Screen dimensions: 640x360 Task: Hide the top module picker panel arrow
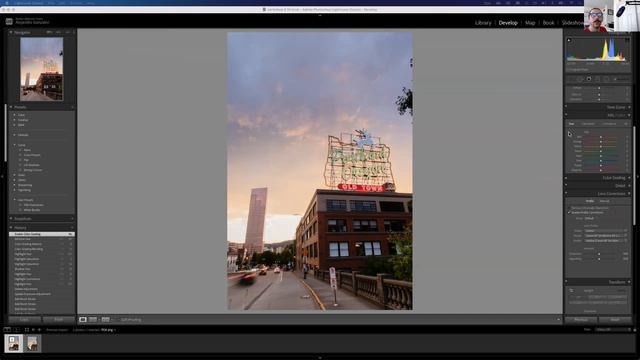click(320, 15)
